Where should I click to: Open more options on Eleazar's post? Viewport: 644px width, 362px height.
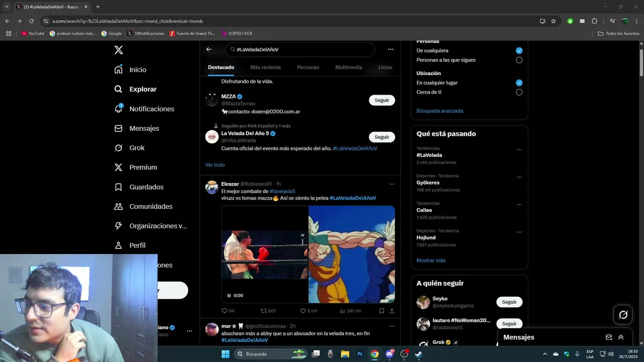[392, 184]
